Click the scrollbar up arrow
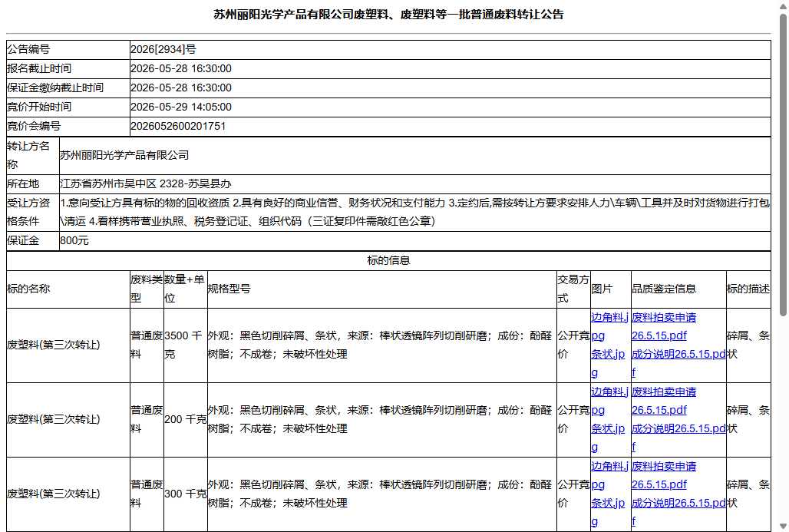The width and height of the screenshot is (789, 532). (x=783, y=5)
